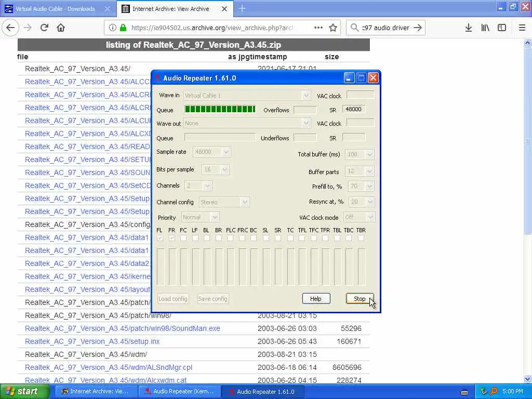Viewport: 532px width, 399px height.
Task: Open the Wave out dropdown
Action: (247, 124)
